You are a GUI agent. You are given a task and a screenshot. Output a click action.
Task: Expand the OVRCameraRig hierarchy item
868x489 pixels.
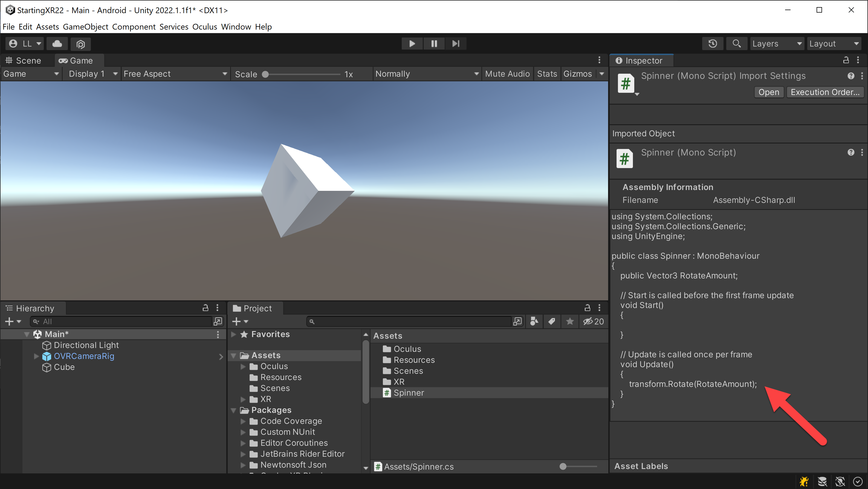(x=36, y=356)
